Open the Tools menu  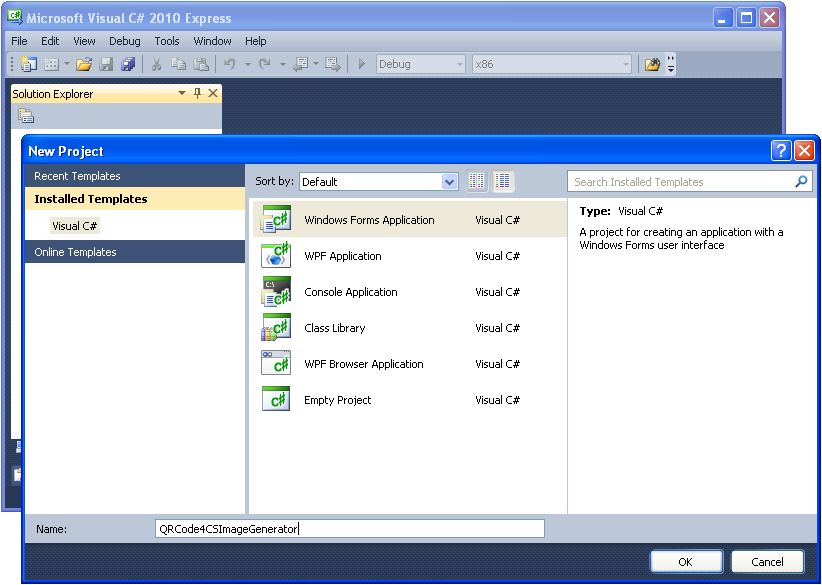pyautogui.click(x=167, y=41)
